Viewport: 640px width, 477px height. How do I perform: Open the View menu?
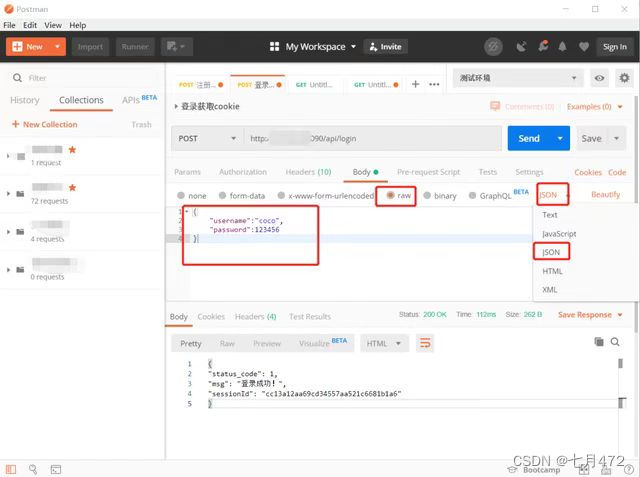click(x=53, y=25)
